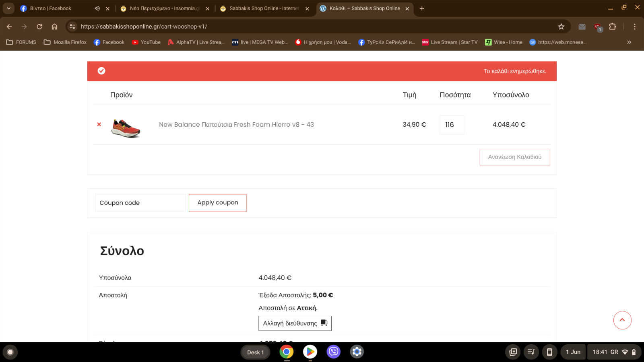Click the Αλλαγή διεύθυνσης button

(295, 323)
